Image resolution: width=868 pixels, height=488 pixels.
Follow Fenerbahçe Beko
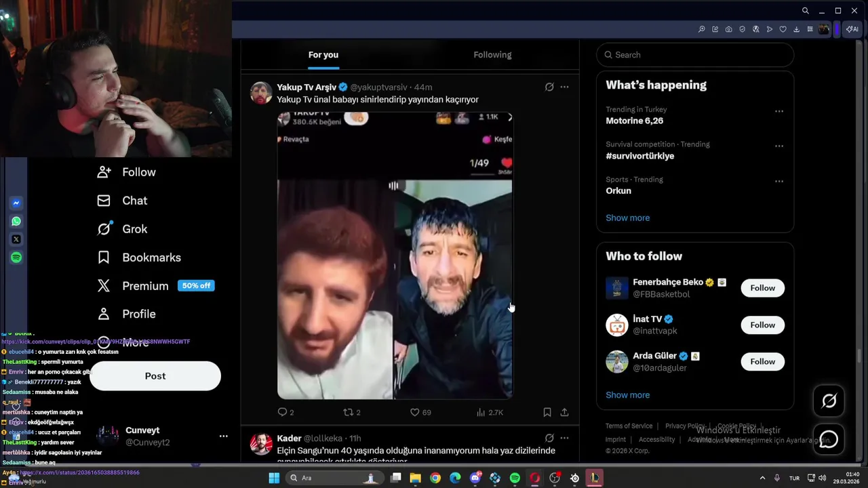[x=762, y=288]
